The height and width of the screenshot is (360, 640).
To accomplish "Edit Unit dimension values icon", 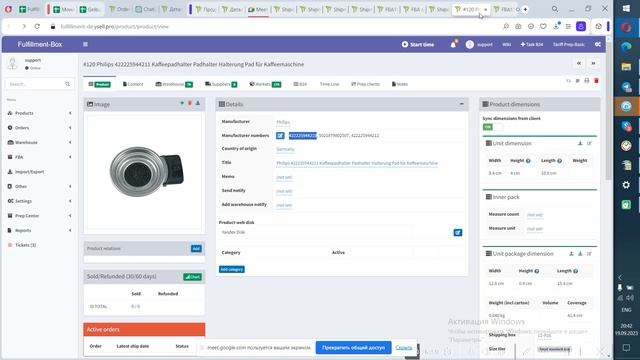I will [589, 143].
